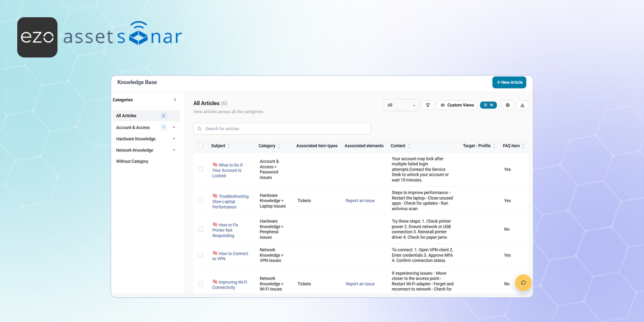Sort by Target - Profile column arrows
This screenshot has height=322, width=644.
[494, 146]
